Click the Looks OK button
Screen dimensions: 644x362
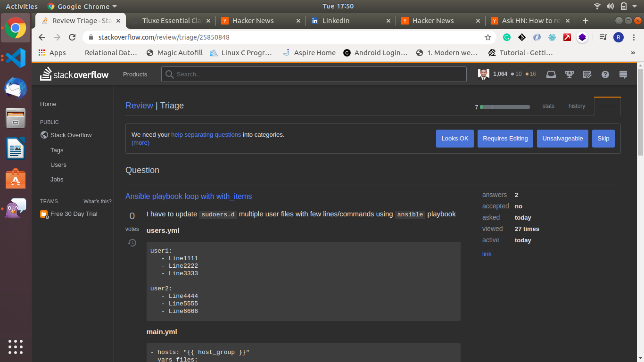tap(455, 139)
